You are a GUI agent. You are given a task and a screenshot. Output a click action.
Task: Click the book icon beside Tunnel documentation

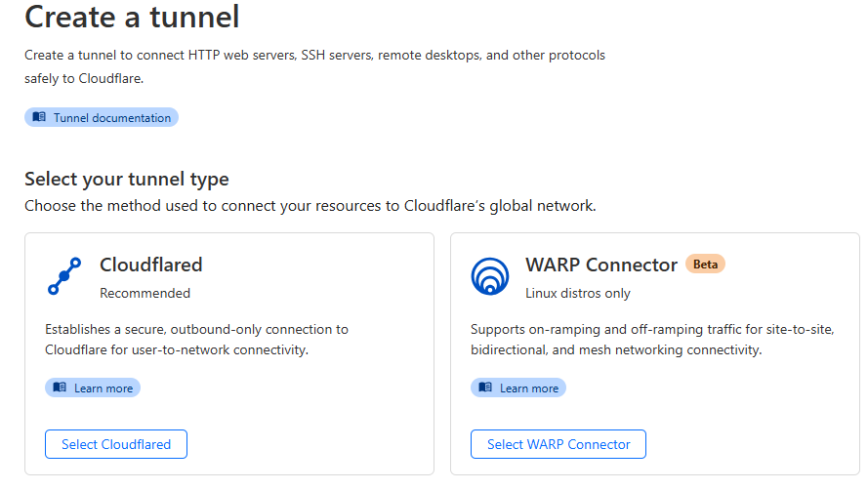tap(39, 117)
